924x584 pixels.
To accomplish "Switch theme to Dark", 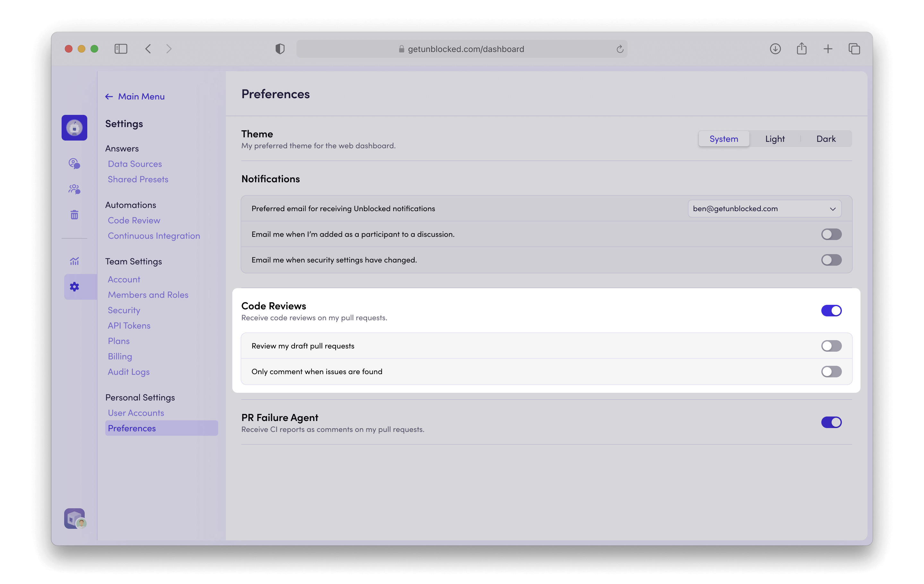I will 826,139.
